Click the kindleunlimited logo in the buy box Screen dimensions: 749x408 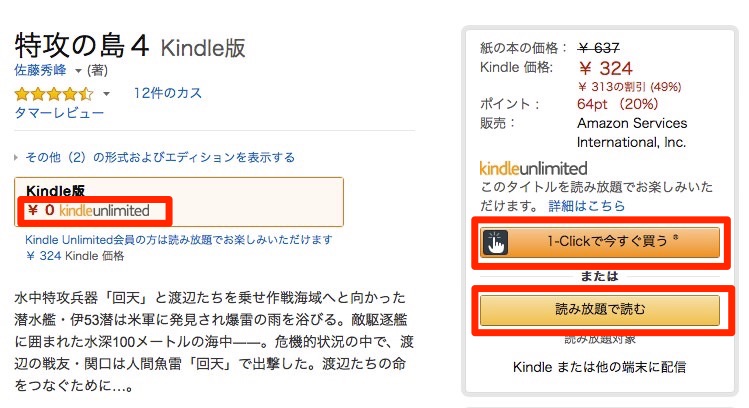click(x=533, y=168)
